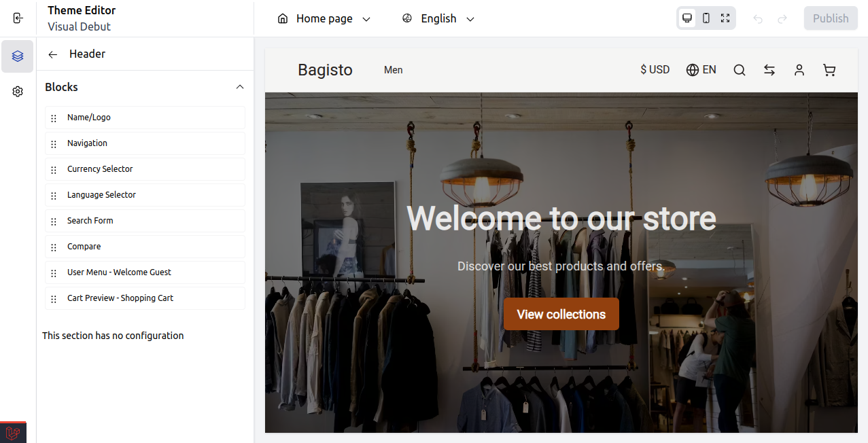Go back from Header panel

pyautogui.click(x=53, y=54)
